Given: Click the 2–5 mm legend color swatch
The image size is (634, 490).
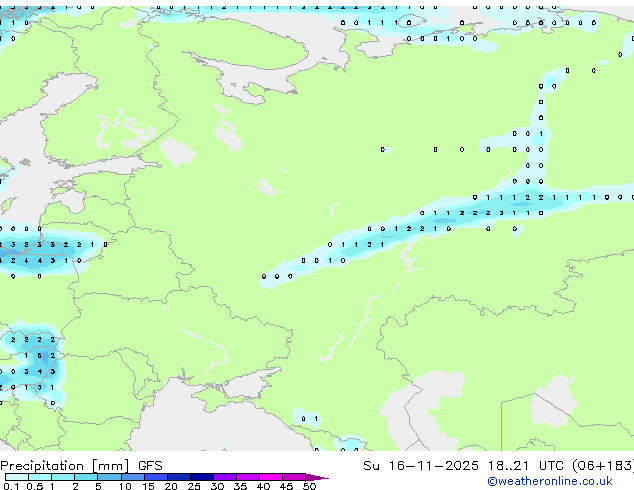Looking at the screenshot, I should [86, 477].
